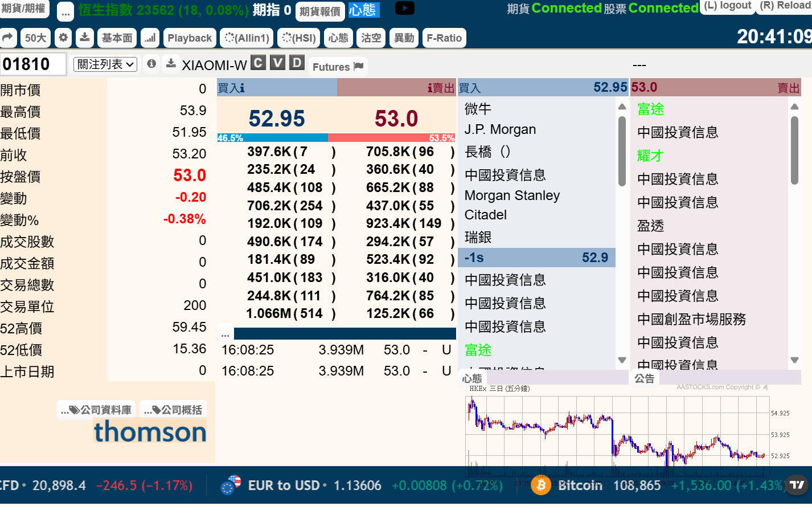Click the 期貨報價 button
The image size is (812, 506).
320,11
